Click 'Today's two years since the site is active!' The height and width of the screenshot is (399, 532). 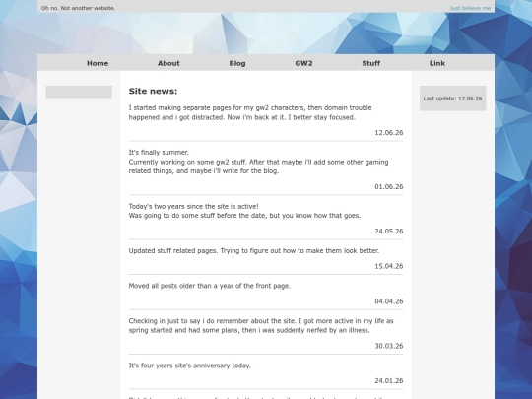pyautogui.click(x=193, y=206)
